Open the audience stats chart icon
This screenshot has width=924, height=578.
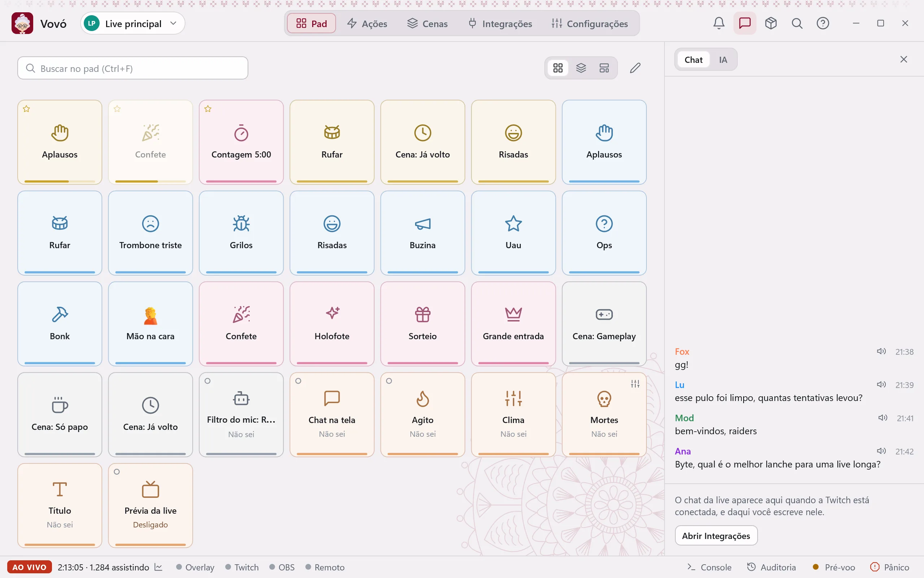(x=158, y=567)
